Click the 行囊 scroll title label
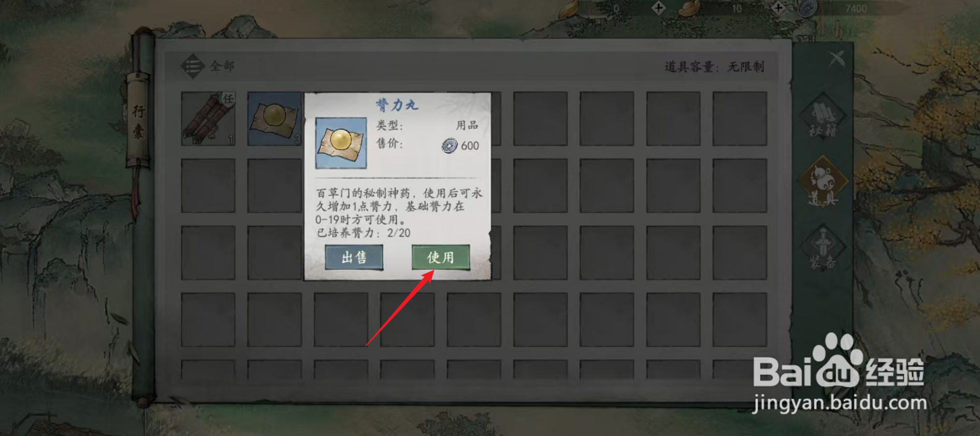 coord(139,122)
